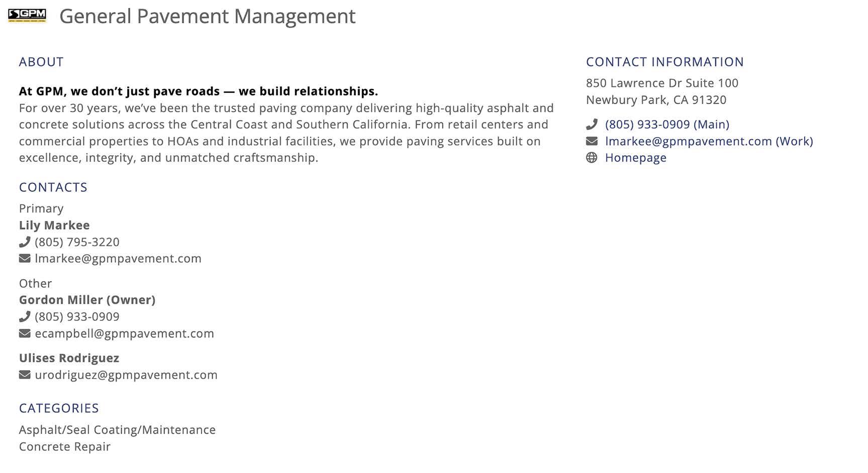
Task: Open the Homepage link
Action: (x=635, y=158)
